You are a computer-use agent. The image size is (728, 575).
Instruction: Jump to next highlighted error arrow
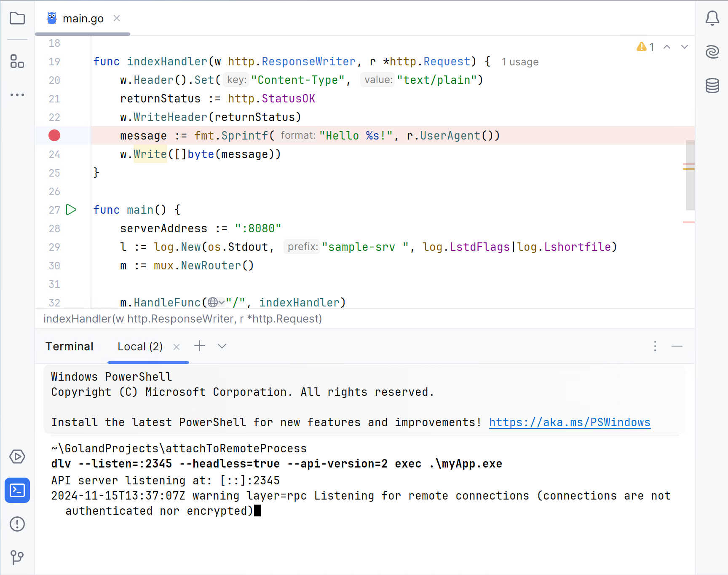685,47
